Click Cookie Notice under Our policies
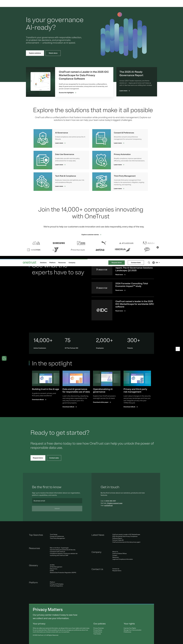This screenshot has width=183, height=644. tap(98, 632)
